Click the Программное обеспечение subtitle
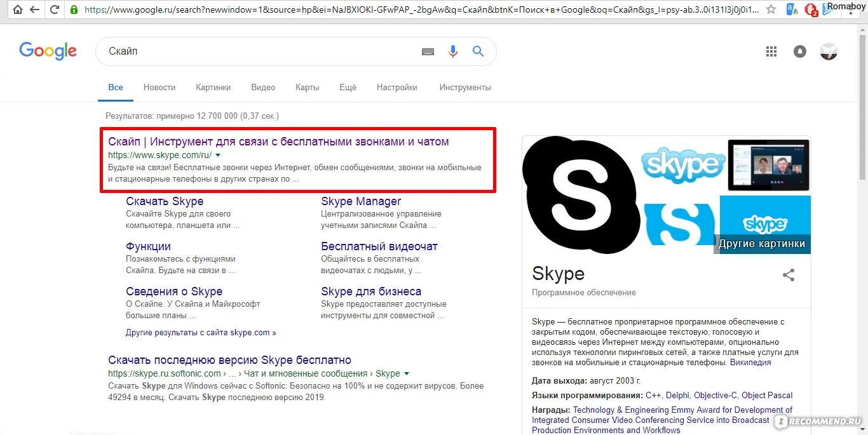This screenshot has width=868, height=435. (584, 293)
